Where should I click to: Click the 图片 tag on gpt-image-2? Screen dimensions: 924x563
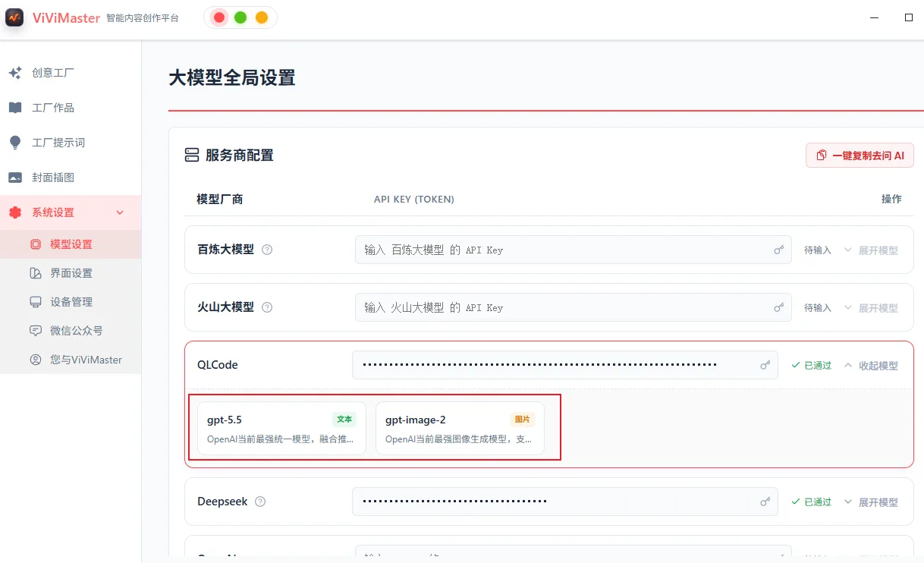523,420
